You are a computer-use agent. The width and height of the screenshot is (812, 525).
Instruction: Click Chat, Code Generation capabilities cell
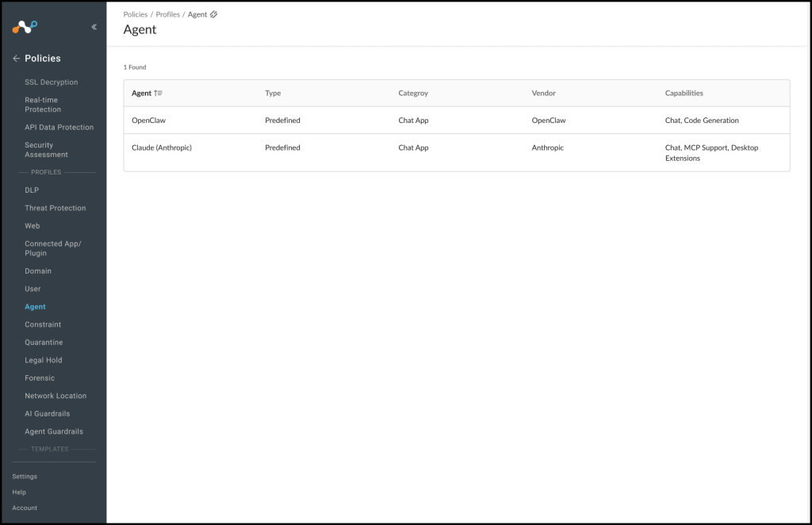702,120
